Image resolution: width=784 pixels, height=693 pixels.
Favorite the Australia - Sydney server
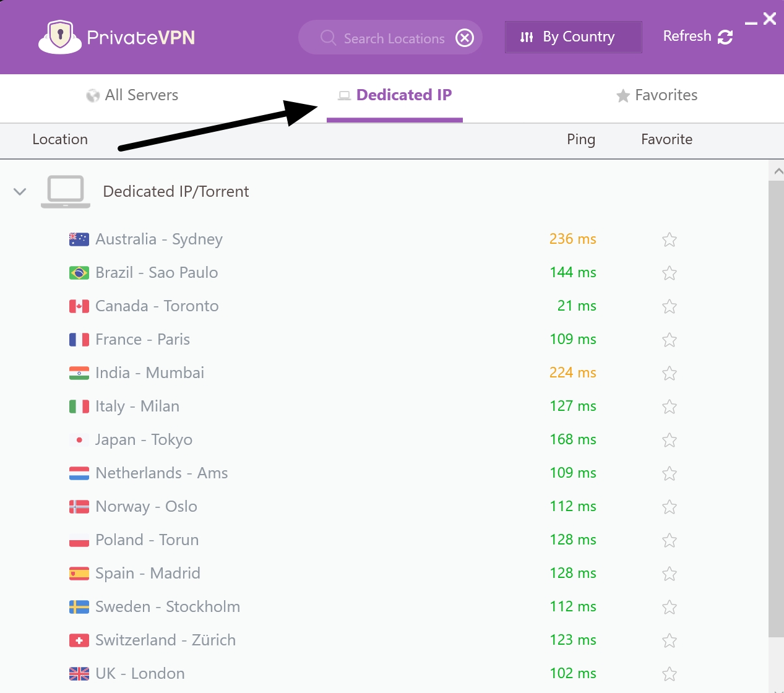point(669,239)
